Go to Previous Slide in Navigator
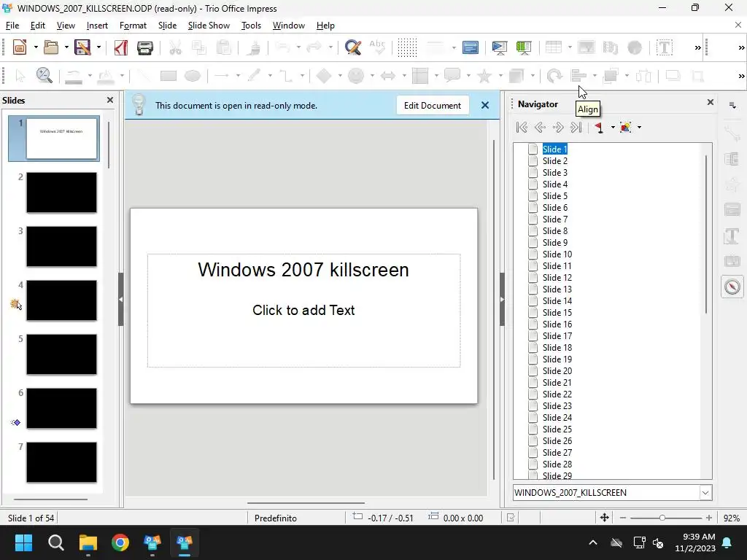 click(x=540, y=127)
